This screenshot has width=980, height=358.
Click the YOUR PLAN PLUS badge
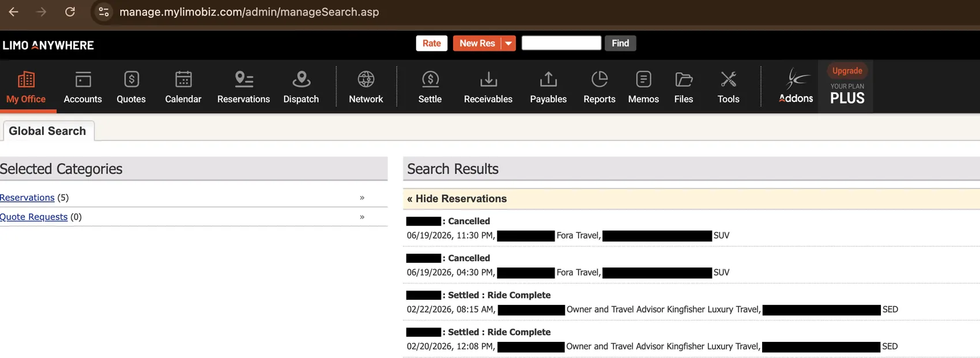[x=847, y=94]
